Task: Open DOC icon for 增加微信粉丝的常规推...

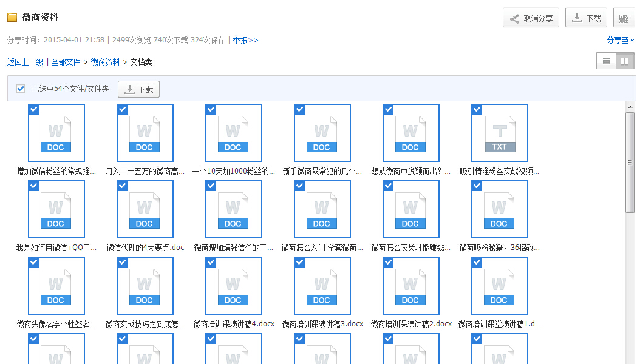Action: pos(56,133)
